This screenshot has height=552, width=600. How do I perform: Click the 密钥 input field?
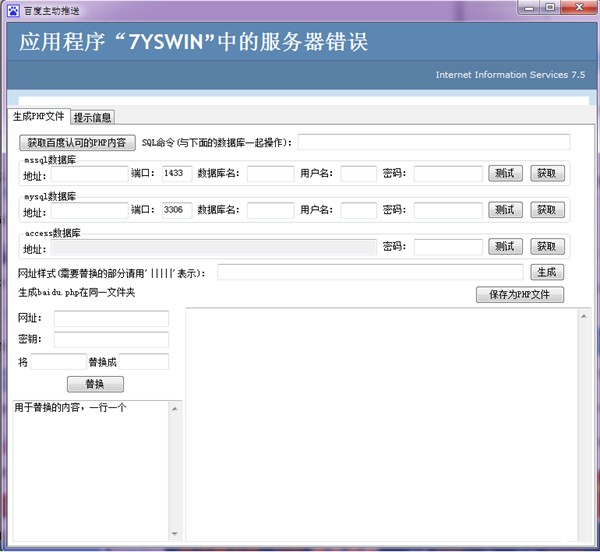coord(111,340)
